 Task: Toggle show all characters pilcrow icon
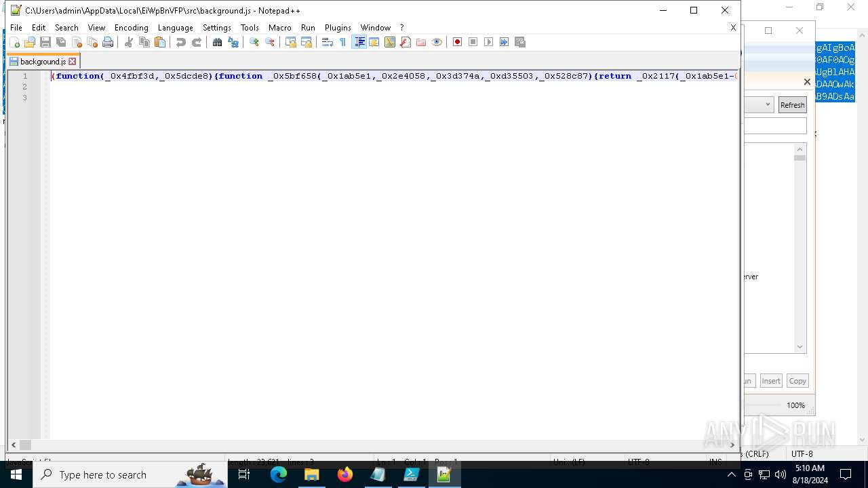[x=343, y=42]
